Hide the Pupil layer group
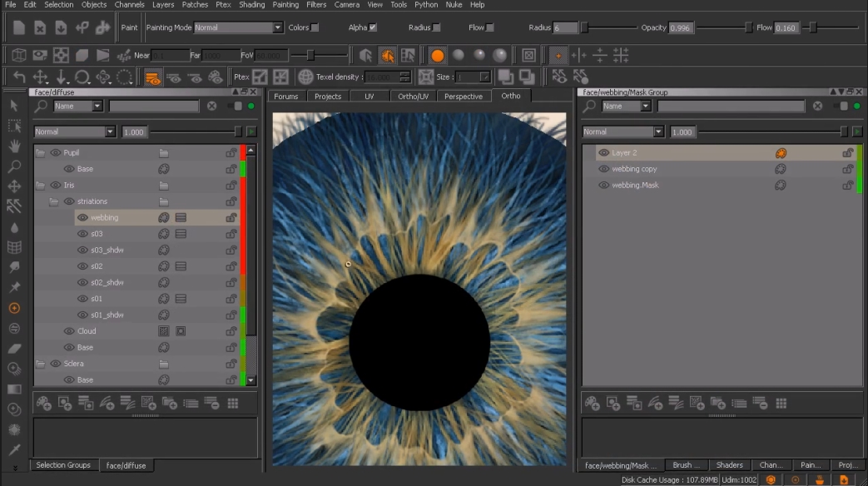 pos(56,153)
